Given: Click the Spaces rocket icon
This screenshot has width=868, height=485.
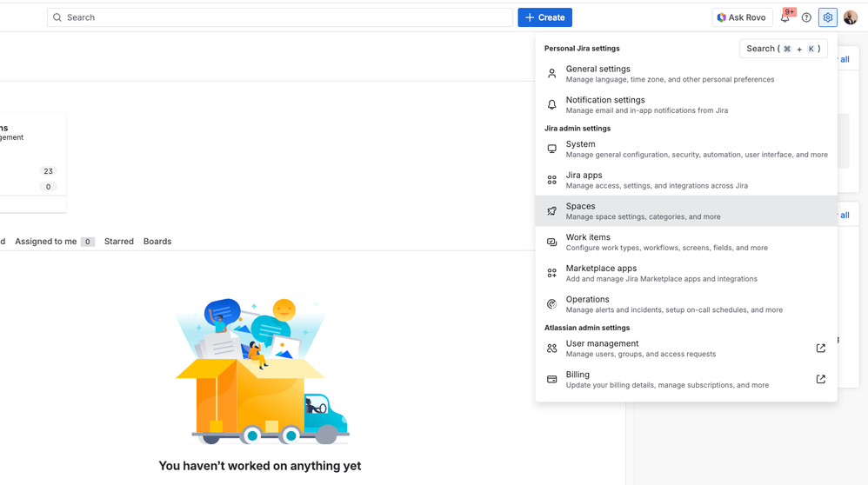Looking at the screenshot, I should point(552,210).
